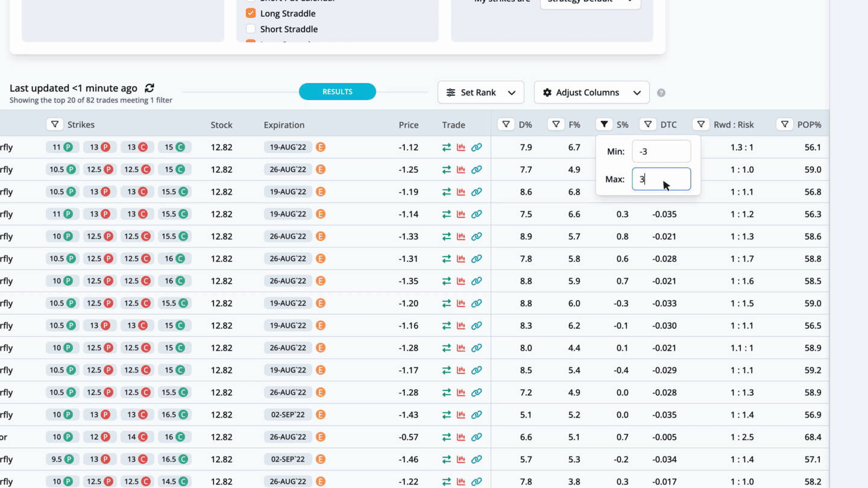868x488 pixels.
Task: Click the 14.5 C strike in -1.22 row
Action: (175, 481)
